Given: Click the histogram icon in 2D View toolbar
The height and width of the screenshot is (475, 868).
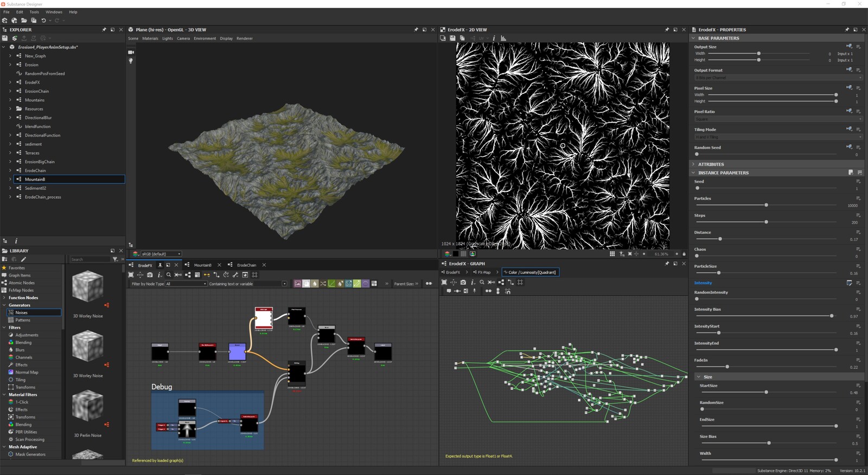Looking at the screenshot, I should (x=503, y=38).
